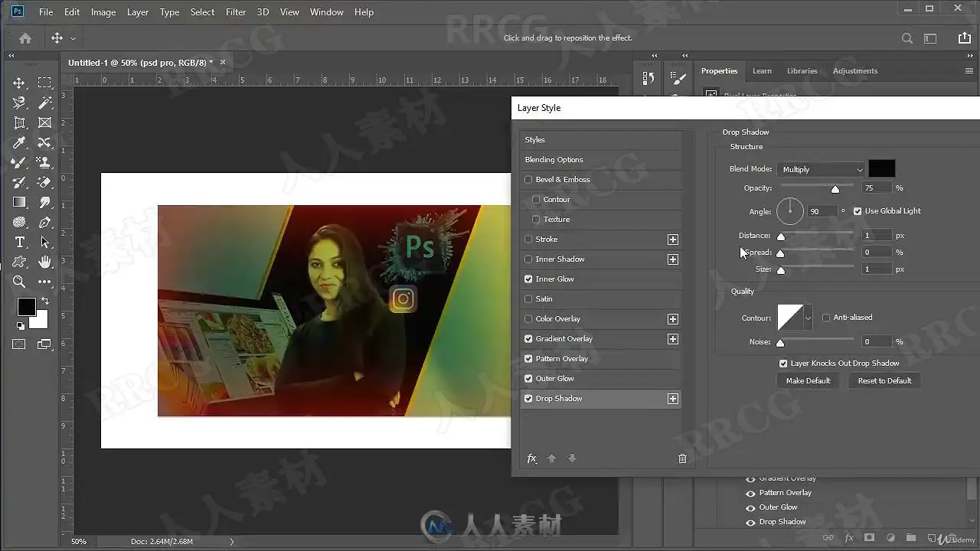This screenshot has height=551, width=980.
Task: Open the Blend Mode Multiply dropdown
Action: [x=821, y=170]
